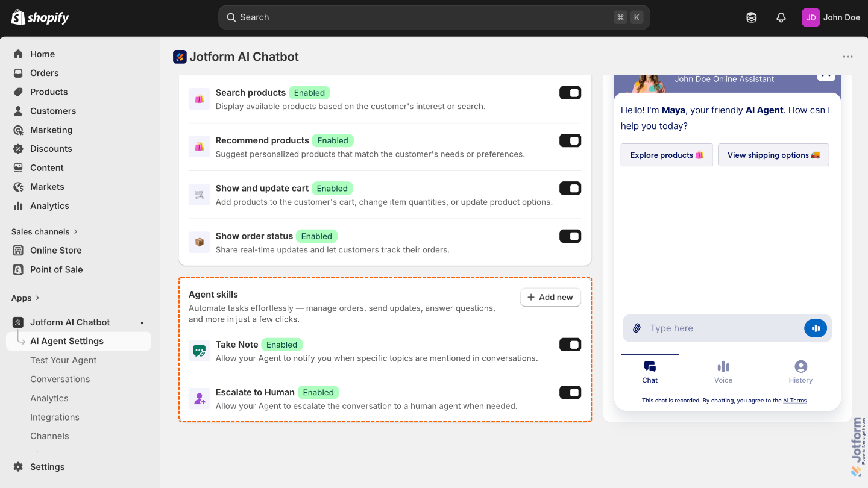Image resolution: width=868 pixels, height=488 pixels.
Task: Open the Jotform AI Chatbot app icon
Action: [180, 56]
